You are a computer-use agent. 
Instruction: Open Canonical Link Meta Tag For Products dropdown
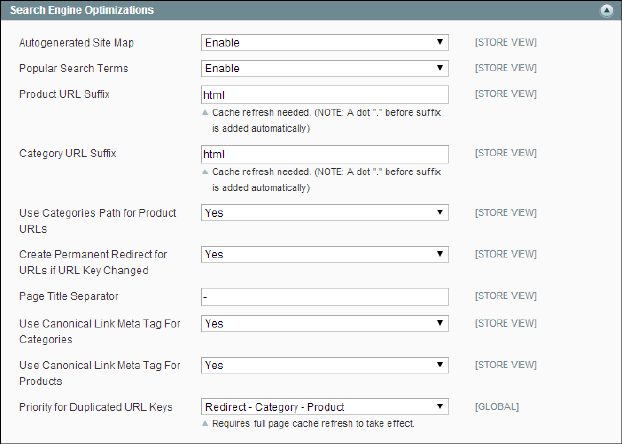click(x=324, y=366)
